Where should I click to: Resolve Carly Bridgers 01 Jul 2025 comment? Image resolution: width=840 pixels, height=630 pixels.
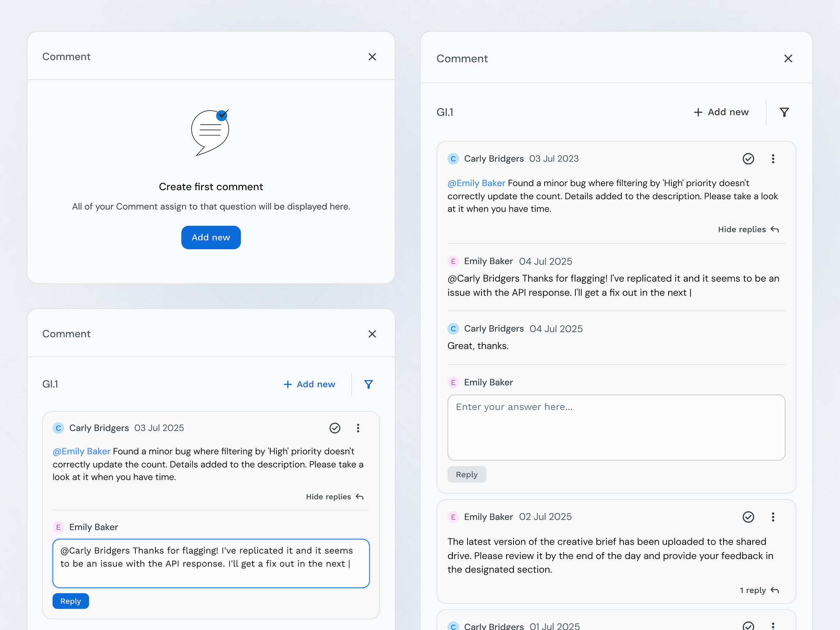coord(748,626)
